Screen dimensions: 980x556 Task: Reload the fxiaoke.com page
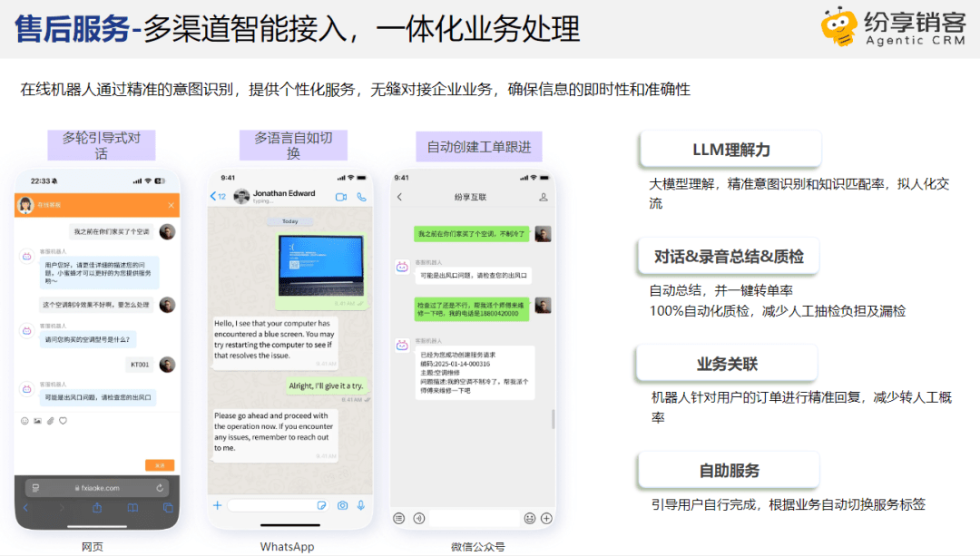(160, 488)
